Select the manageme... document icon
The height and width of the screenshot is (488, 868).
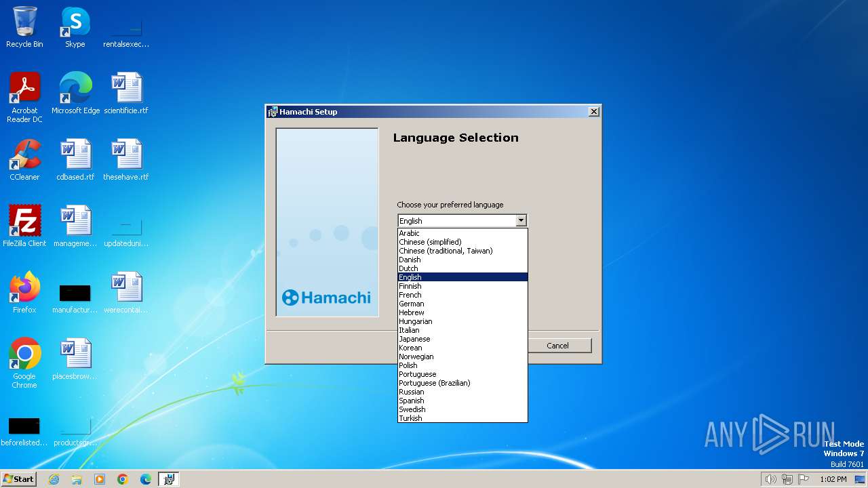coord(75,226)
